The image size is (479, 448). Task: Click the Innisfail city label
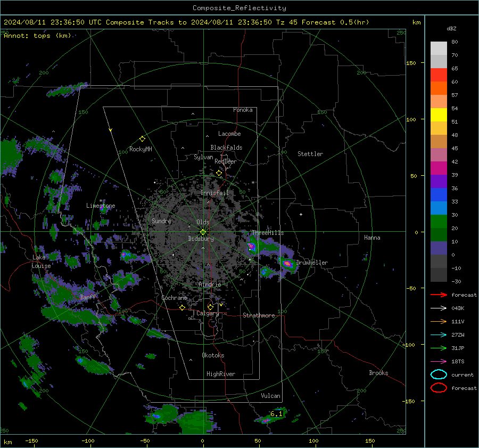[214, 193]
